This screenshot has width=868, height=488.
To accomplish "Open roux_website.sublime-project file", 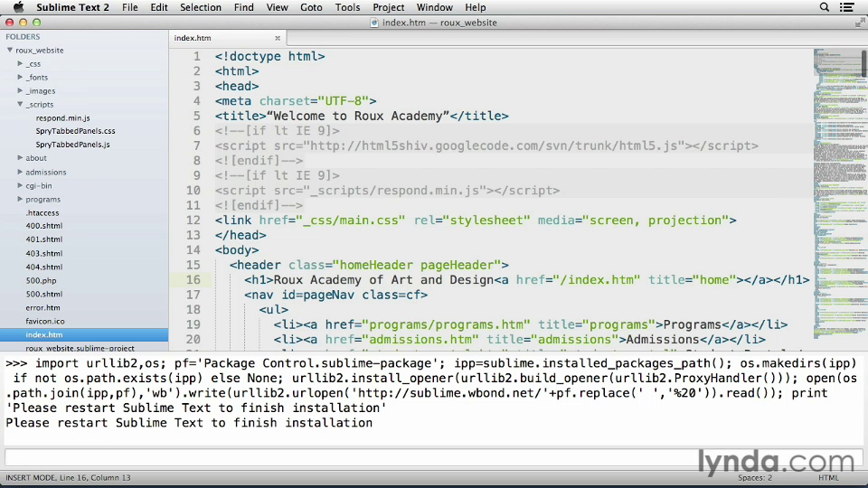I will click(80, 347).
